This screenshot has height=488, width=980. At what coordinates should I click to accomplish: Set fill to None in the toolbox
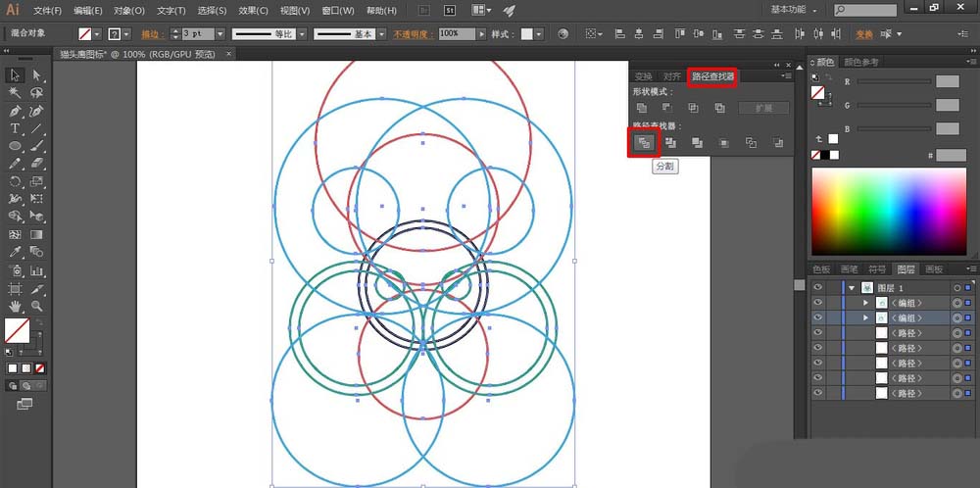click(40, 368)
